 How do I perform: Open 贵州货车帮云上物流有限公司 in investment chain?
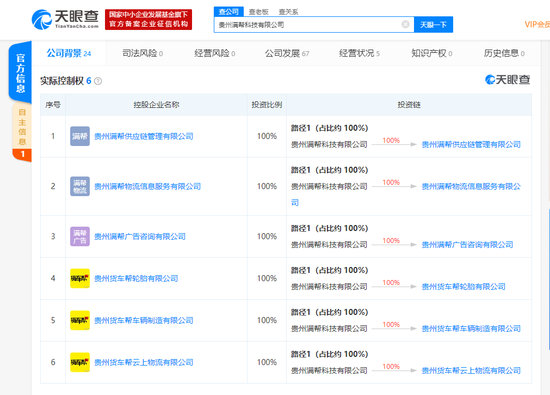point(471,371)
